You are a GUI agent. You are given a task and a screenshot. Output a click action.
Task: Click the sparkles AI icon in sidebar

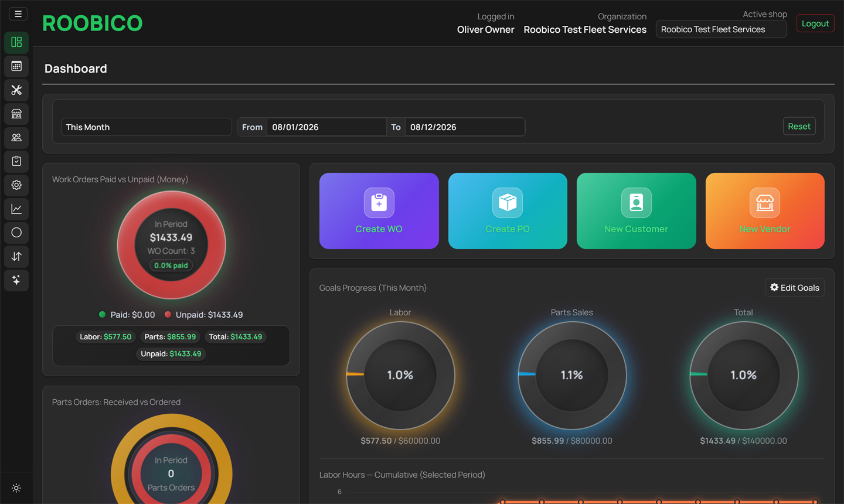coord(16,280)
